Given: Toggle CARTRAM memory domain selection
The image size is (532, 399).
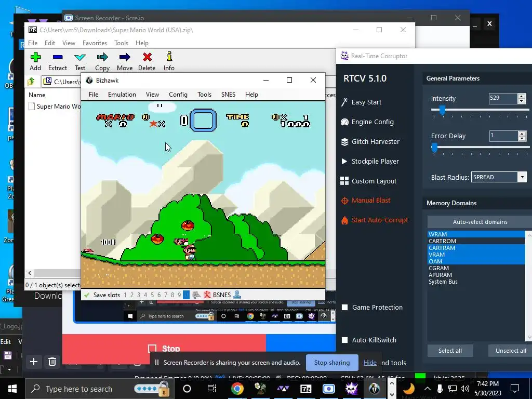Looking at the screenshot, I should pos(476,248).
